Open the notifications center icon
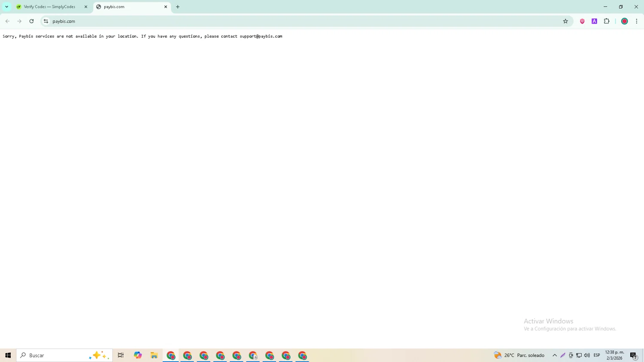Image resolution: width=644 pixels, height=362 pixels. pyautogui.click(x=634, y=355)
